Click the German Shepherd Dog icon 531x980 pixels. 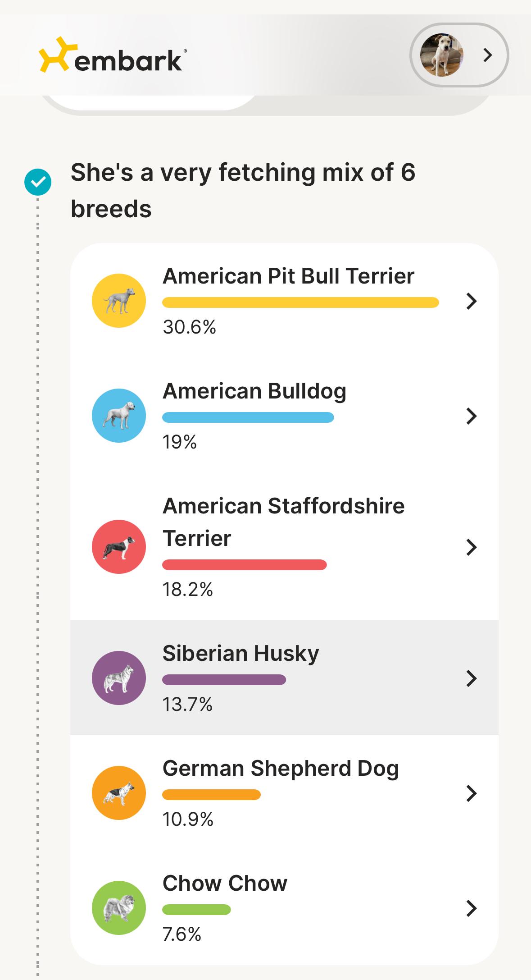pyautogui.click(x=119, y=793)
